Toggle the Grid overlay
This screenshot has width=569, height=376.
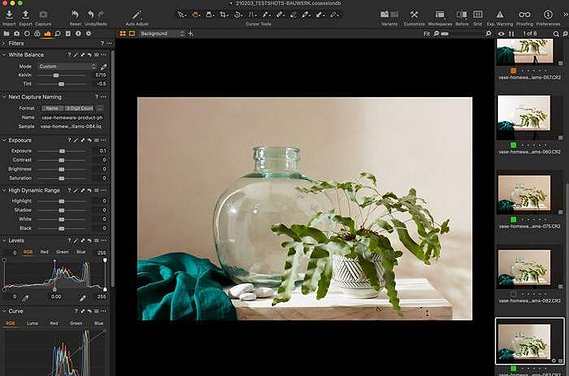pos(478,15)
